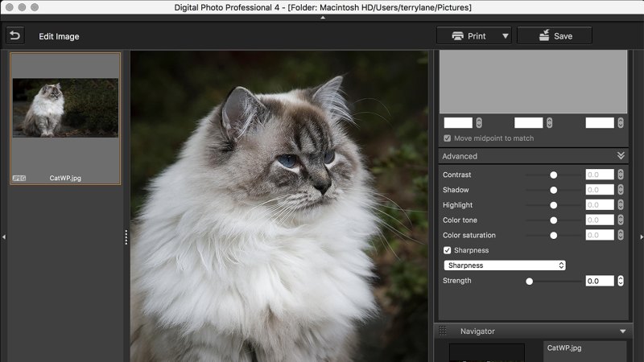Click the Color saturation stepper arrows
The width and height of the screenshot is (644, 362).
pos(621,235)
